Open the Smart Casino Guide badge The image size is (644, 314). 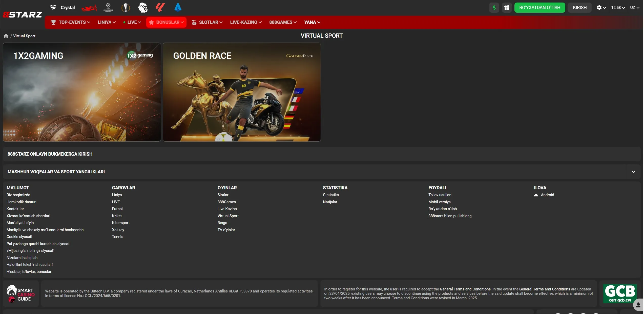pos(21,294)
